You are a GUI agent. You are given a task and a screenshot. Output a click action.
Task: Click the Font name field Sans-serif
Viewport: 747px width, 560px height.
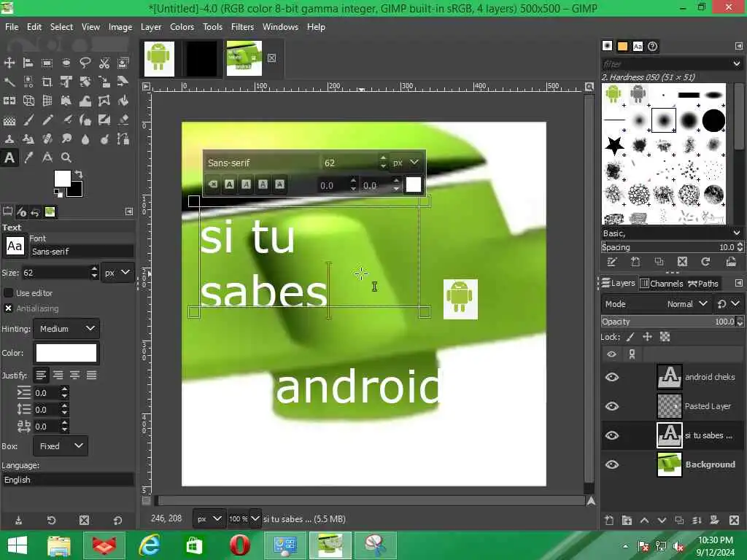tap(82, 252)
